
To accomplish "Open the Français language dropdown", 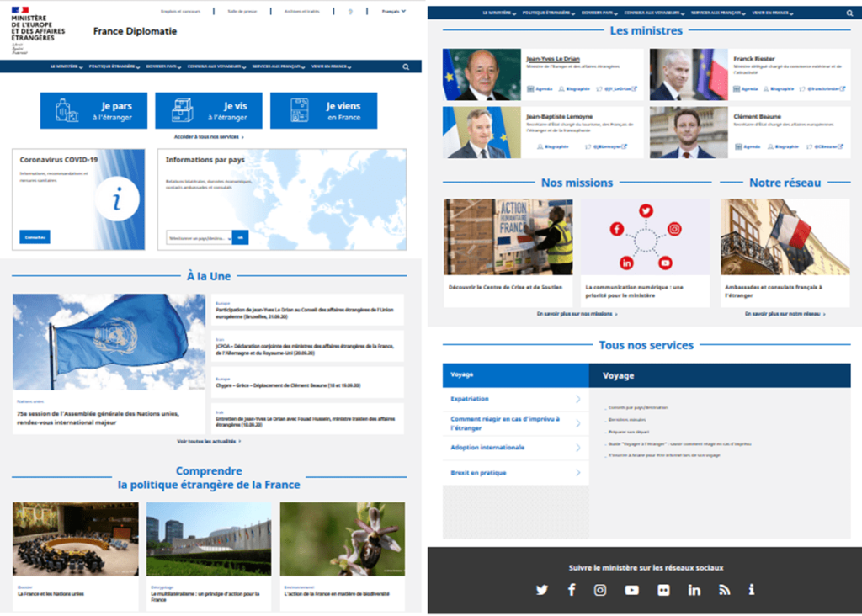I will pyautogui.click(x=393, y=12).
